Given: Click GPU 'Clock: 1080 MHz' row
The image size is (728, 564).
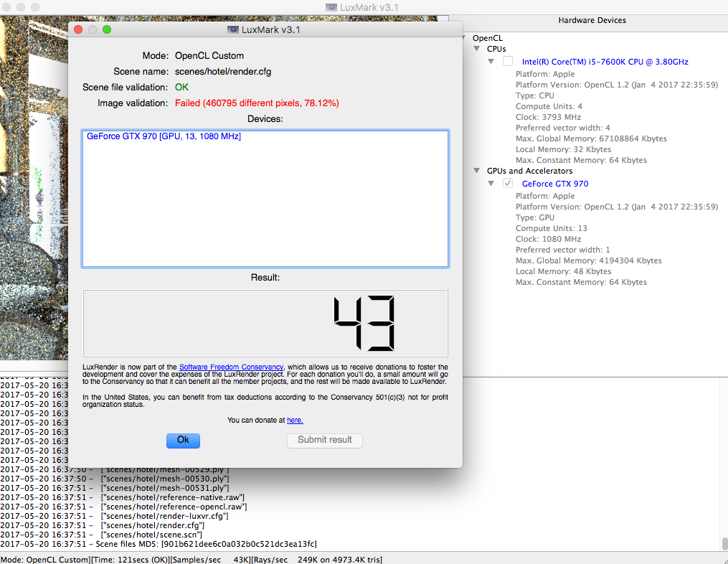Looking at the screenshot, I should [x=548, y=239].
